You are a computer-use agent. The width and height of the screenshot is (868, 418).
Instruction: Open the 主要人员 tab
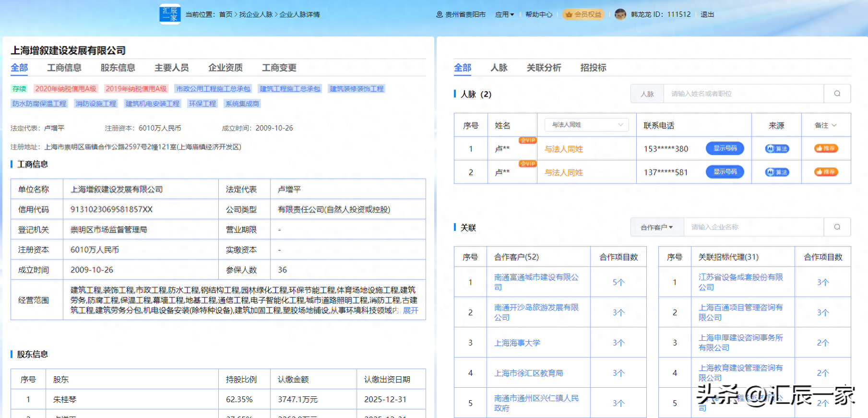pyautogui.click(x=172, y=68)
